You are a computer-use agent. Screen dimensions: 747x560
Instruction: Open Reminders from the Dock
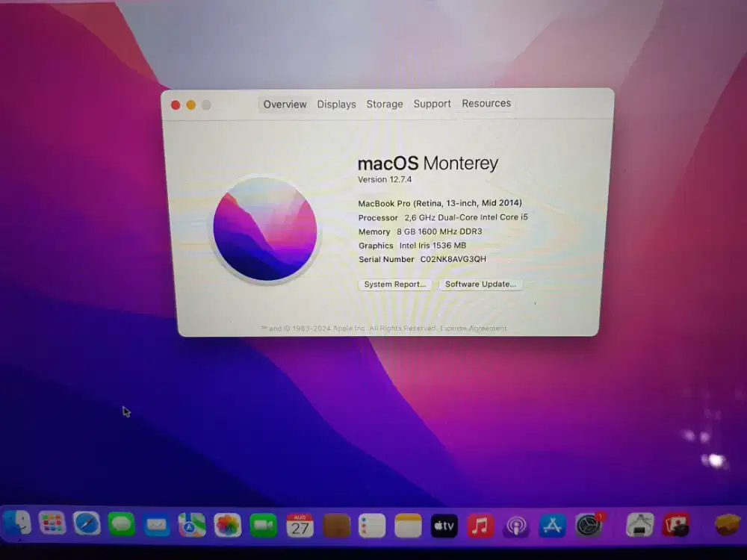tap(372, 526)
